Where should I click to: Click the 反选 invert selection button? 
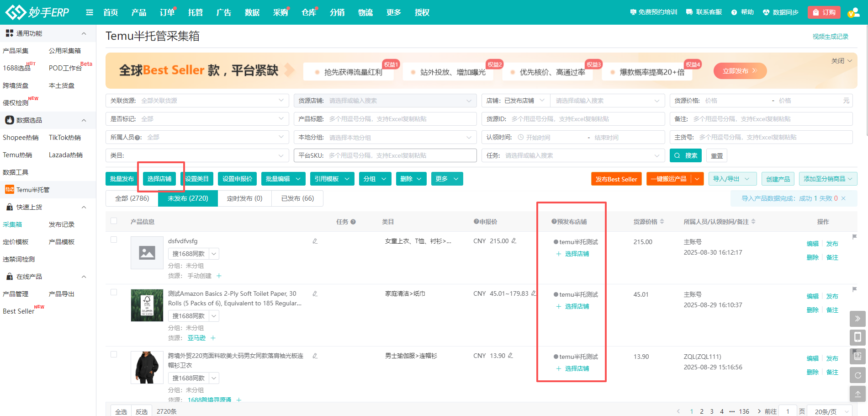(142, 411)
